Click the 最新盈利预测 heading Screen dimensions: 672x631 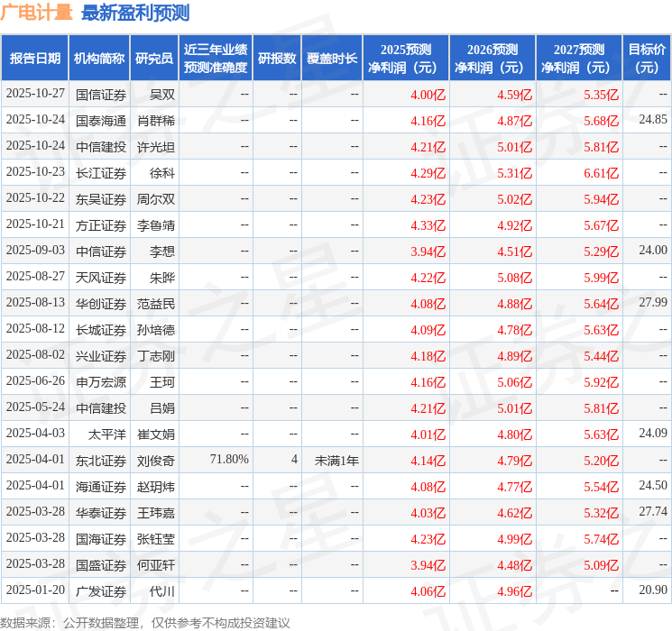pos(135,13)
